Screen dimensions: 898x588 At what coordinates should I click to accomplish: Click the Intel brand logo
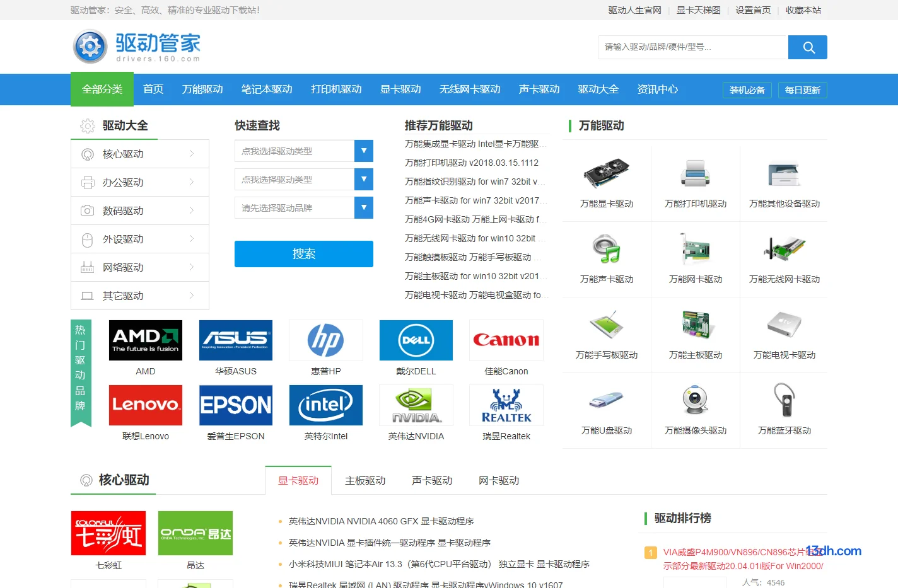(326, 405)
